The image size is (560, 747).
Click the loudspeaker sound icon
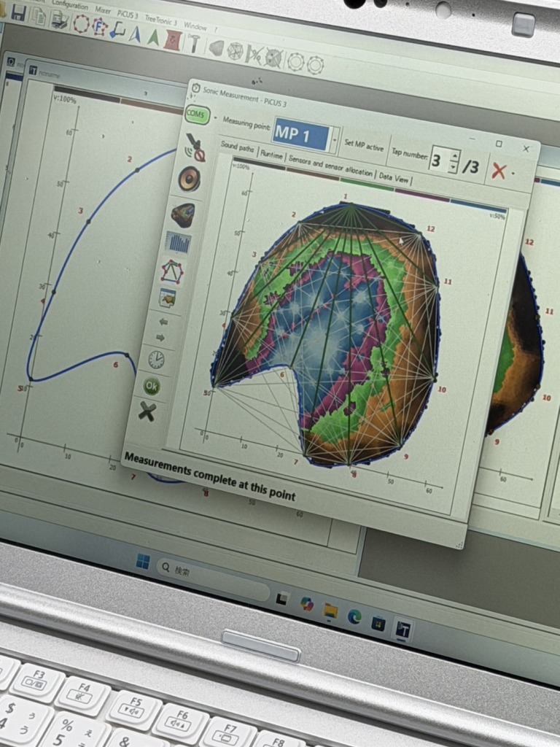(189, 179)
